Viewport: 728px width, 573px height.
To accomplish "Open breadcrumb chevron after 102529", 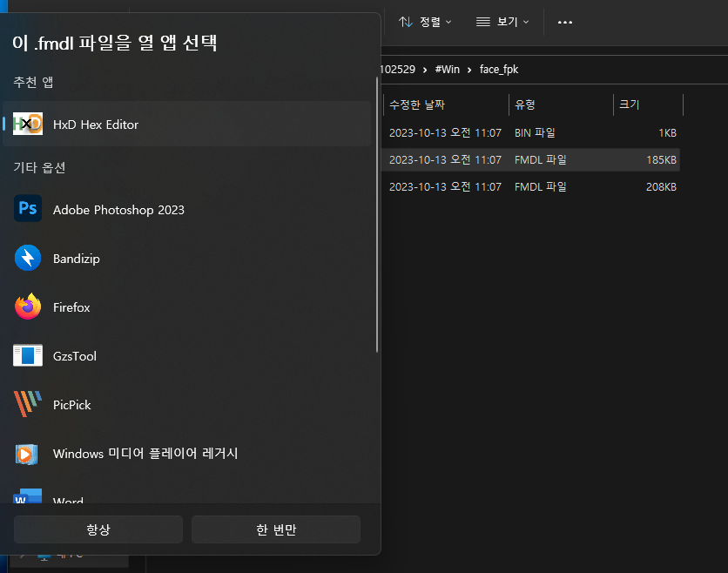I will coord(425,71).
